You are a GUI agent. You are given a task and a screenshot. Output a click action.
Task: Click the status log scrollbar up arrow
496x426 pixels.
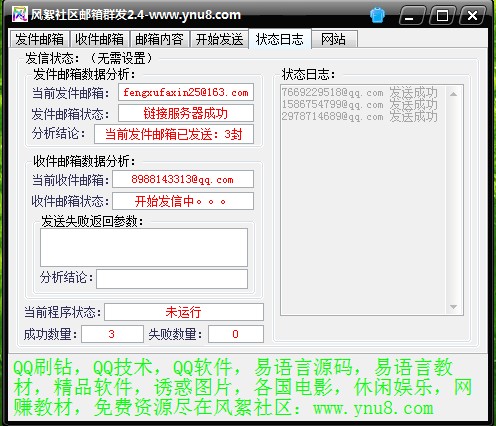pyautogui.click(x=453, y=94)
